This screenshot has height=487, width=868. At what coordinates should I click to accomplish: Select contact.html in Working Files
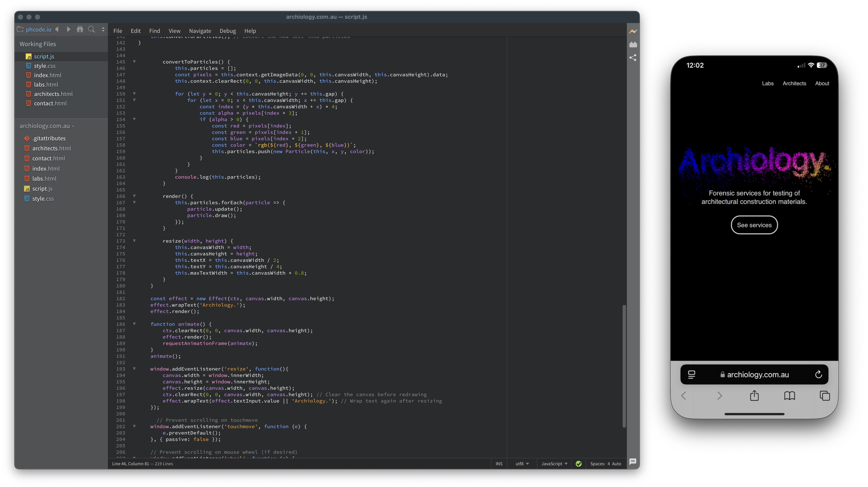(50, 103)
